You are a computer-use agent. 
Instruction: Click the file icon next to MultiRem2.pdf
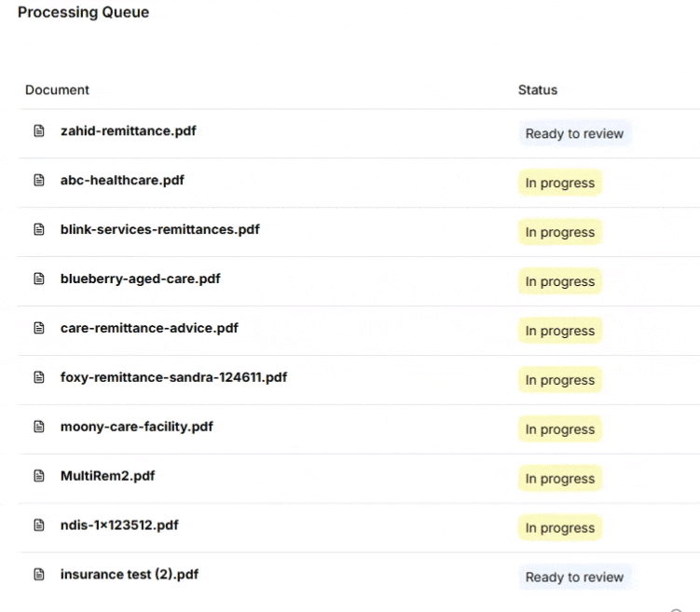[39, 476]
